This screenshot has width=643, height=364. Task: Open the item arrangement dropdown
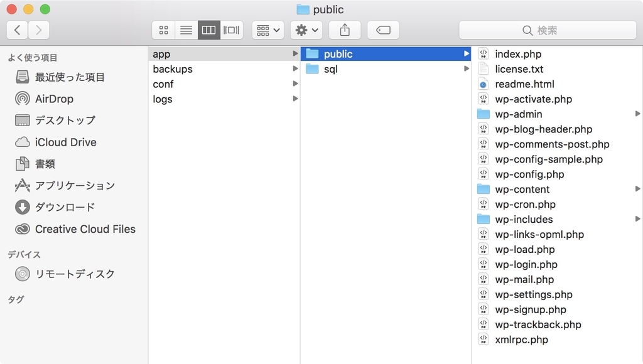tap(267, 30)
